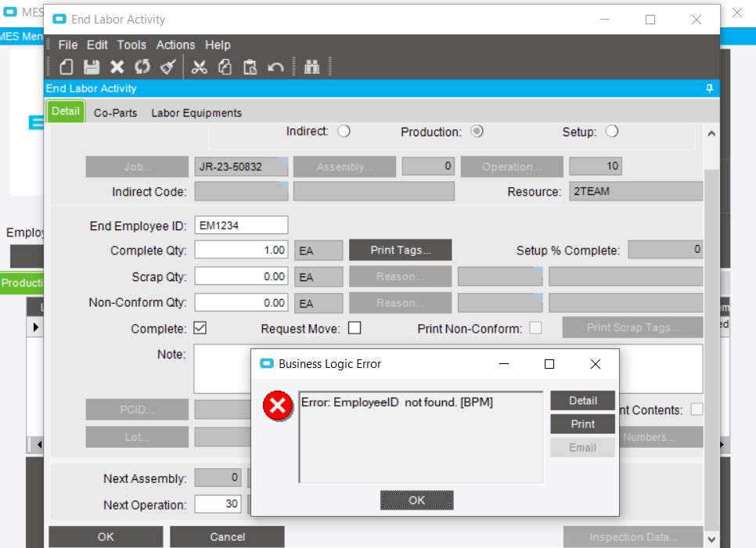
Task: Click the Undo arrow icon
Action: 275,67
